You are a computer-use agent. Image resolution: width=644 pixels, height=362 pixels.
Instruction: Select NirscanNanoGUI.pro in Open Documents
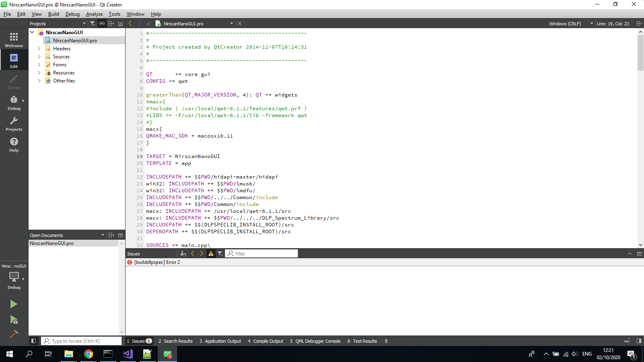[x=74, y=243]
